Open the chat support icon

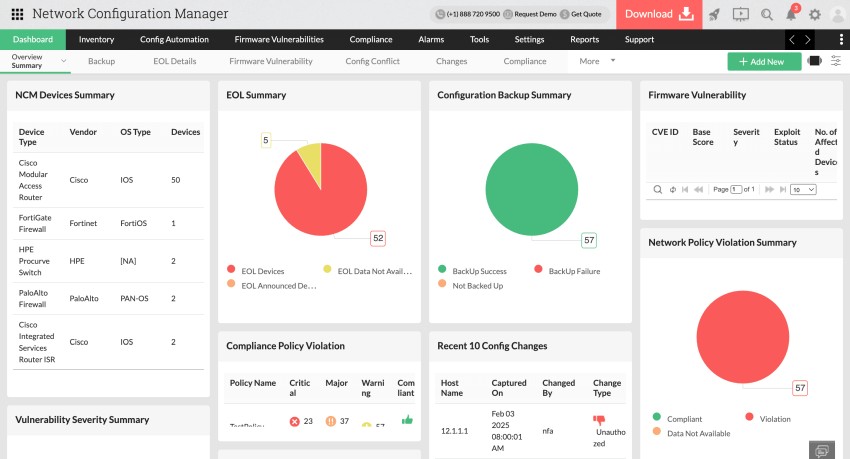(x=822, y=450)
